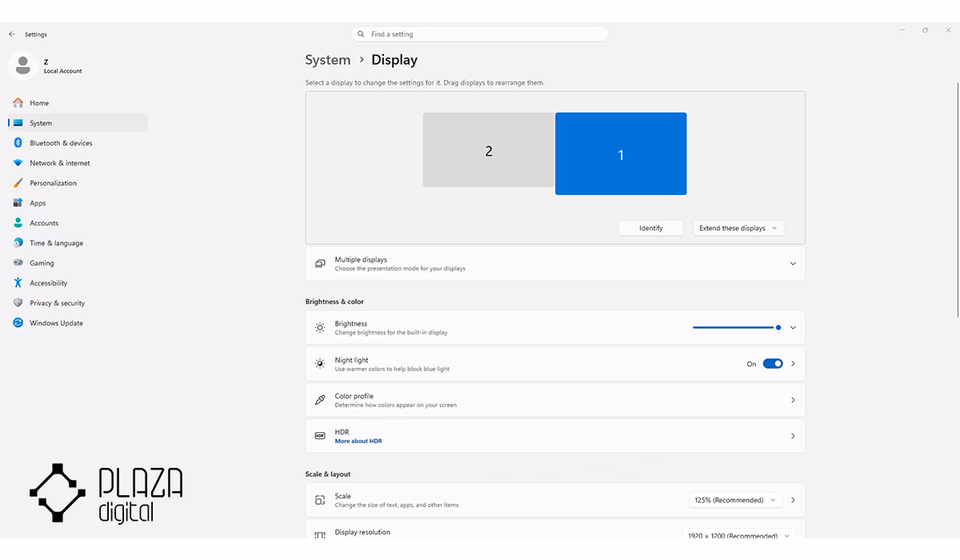Click the Personalization paintbrush icon
Screen dimensions: 960x560
18,183
